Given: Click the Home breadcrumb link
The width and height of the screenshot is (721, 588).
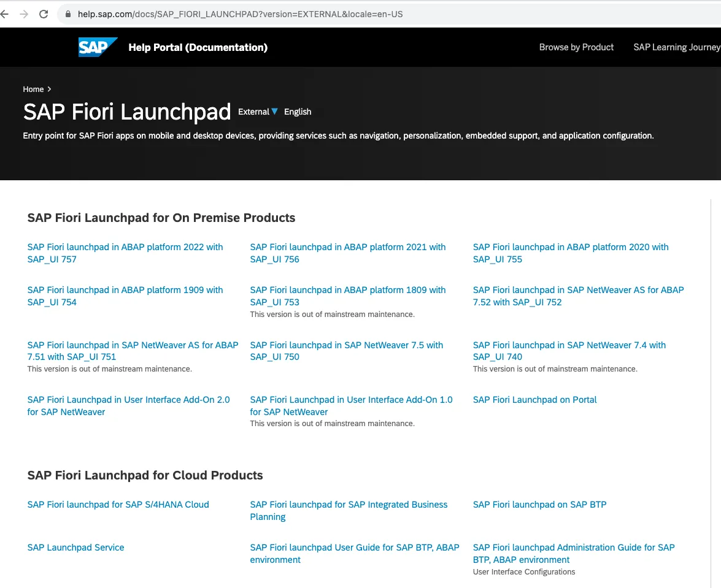Looking at the screenshot, I should (33, 89).
